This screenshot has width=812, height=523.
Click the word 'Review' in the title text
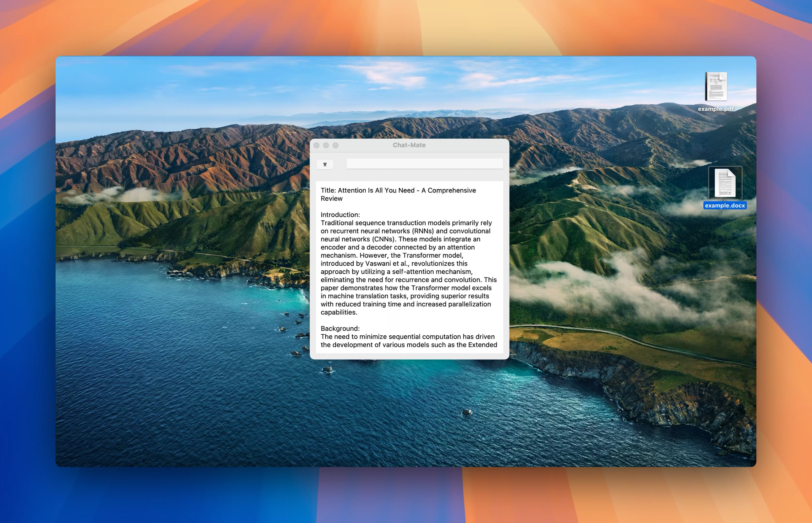(331, 199)
